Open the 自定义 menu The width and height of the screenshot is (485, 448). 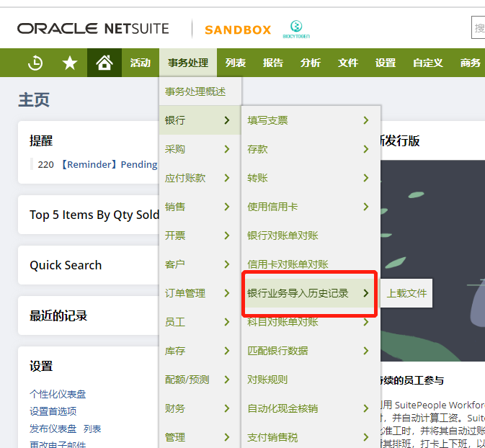pyautogui.click(x=428, y=63)
